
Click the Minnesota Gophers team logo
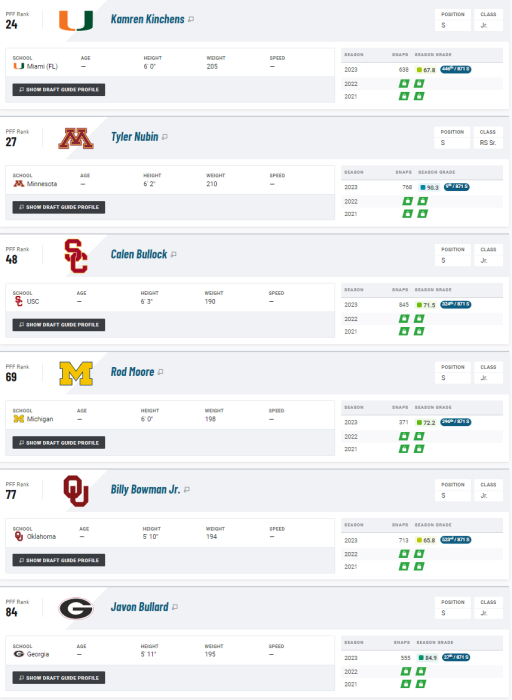[76, 138]
